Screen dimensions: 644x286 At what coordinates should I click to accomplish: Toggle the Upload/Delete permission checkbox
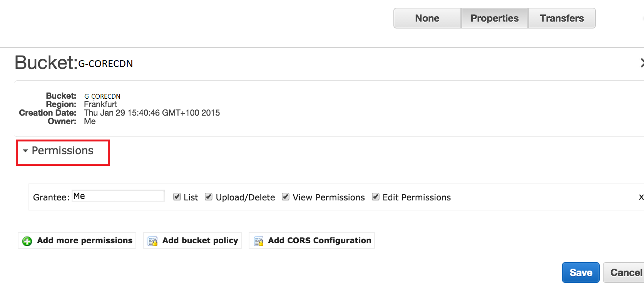(x=209, y=197)
